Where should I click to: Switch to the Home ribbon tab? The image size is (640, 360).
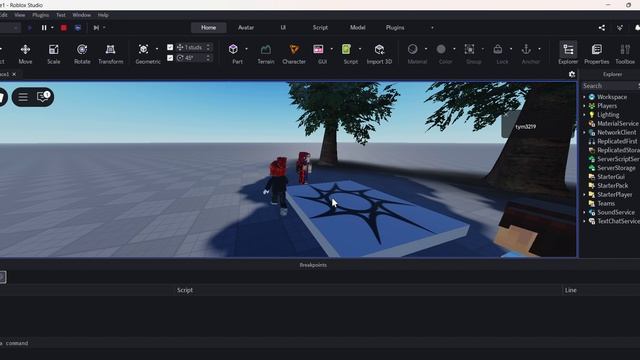pyautogui.click(x=209, y=28)
